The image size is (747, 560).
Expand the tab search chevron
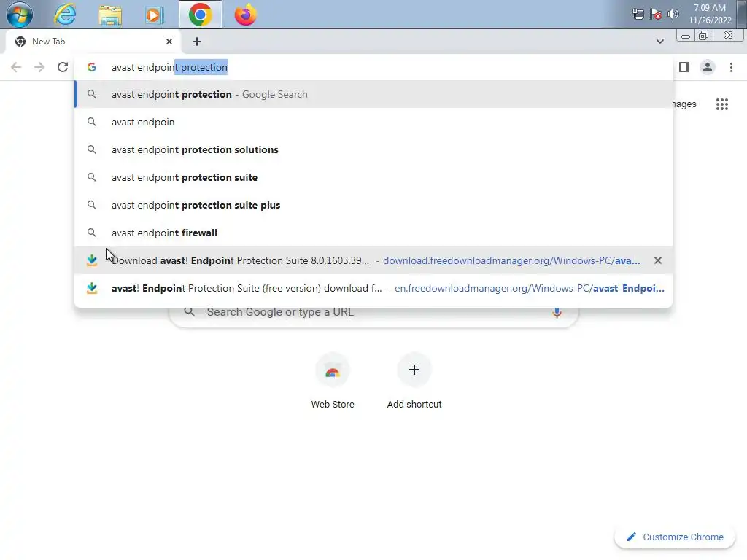pyautogui.click(x=659, y=42)
